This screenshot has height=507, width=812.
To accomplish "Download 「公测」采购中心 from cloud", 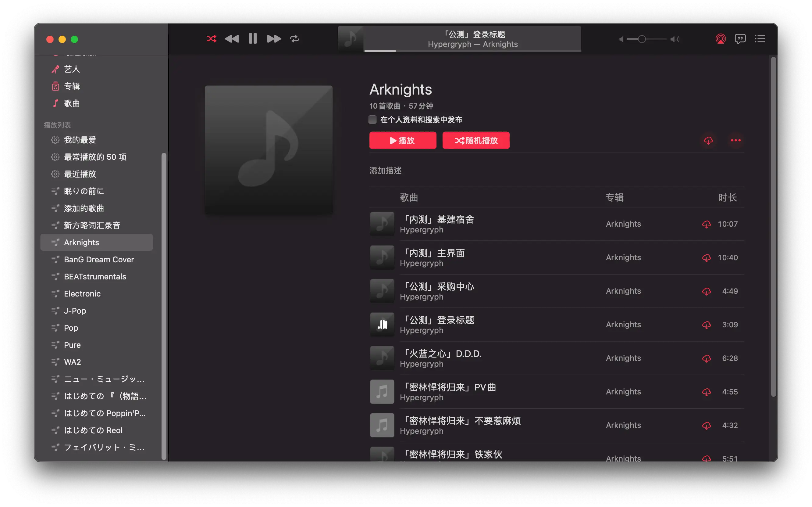I will [x=706, y=291].
